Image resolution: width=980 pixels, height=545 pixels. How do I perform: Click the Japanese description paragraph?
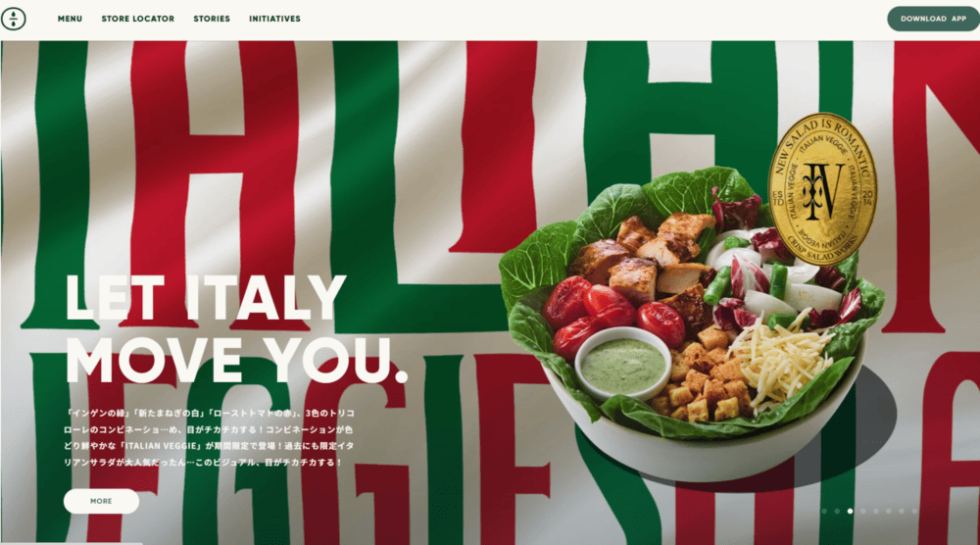pyautogui.click(x=210, y=437)
